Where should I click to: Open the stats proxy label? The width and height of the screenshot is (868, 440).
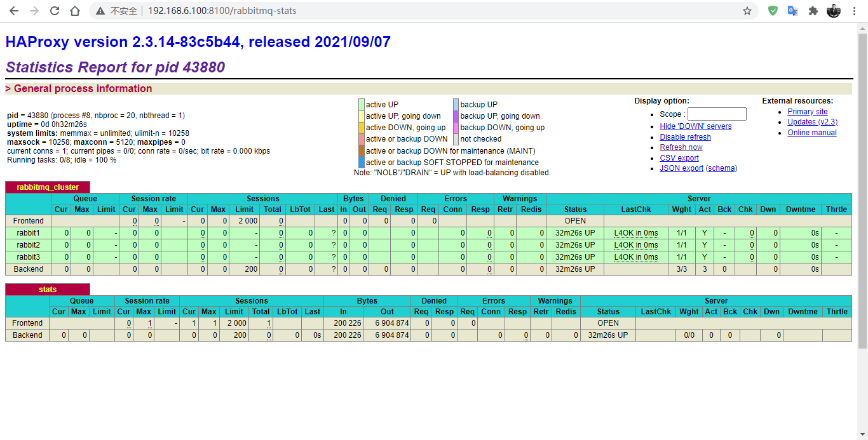[48, 290]
